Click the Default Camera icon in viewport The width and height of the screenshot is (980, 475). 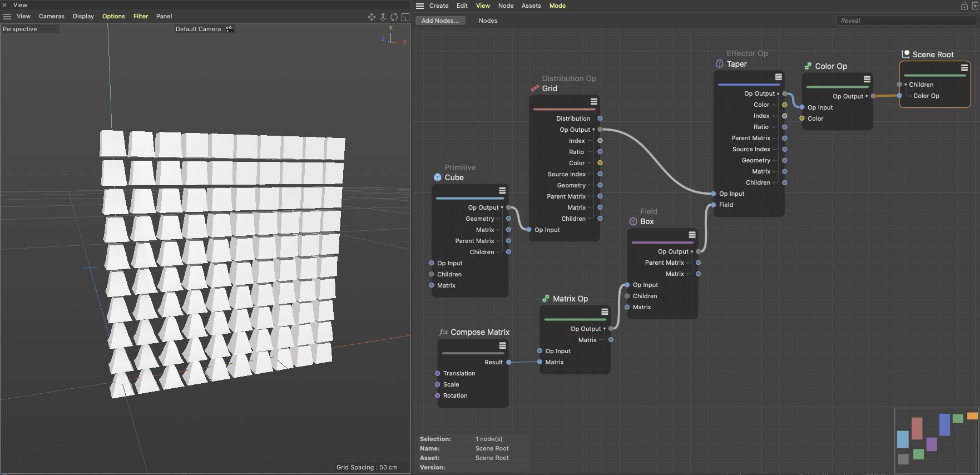pos(229,29)
